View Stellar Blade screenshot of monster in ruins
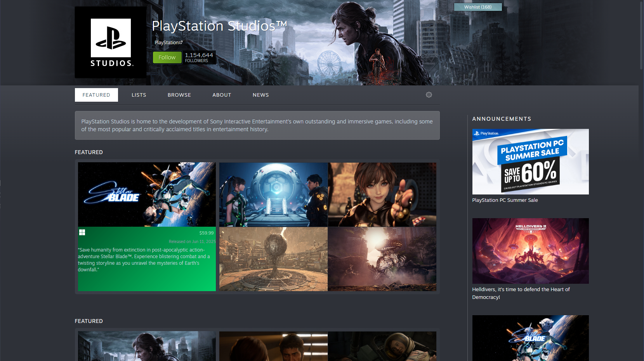This screenshot has height=361, width=644. point(382,259)
